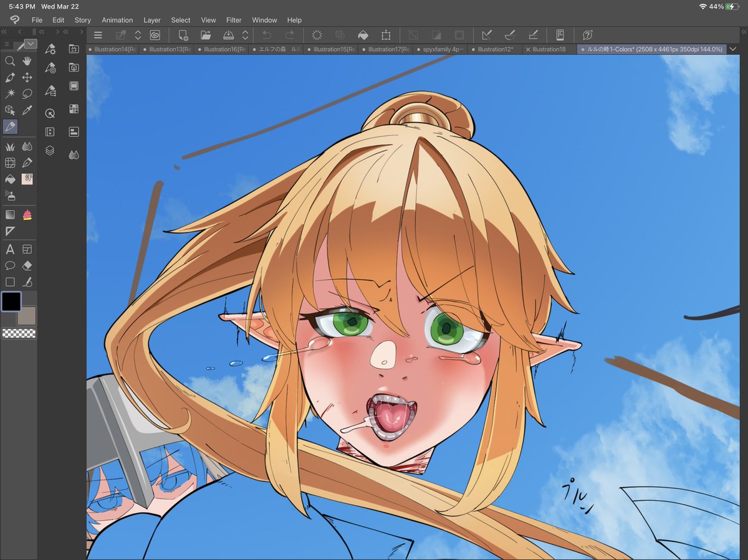Open the 3D material cube folder icon
Screen dimensions: 748x560
tap(74, 67)
